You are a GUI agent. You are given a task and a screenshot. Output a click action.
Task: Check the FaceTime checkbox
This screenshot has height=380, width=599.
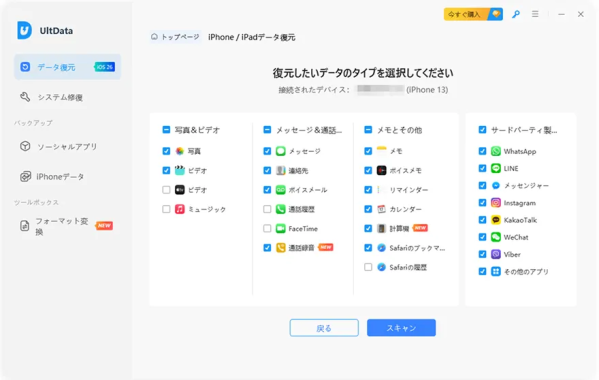click(x=267, y=228)
